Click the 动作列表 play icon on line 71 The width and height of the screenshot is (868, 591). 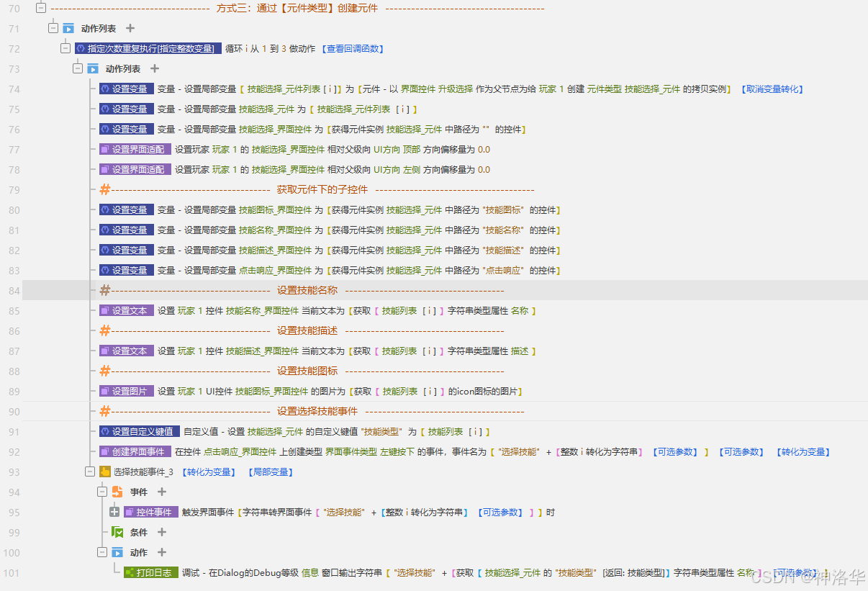pyautogui.click(x=68, y=28)
